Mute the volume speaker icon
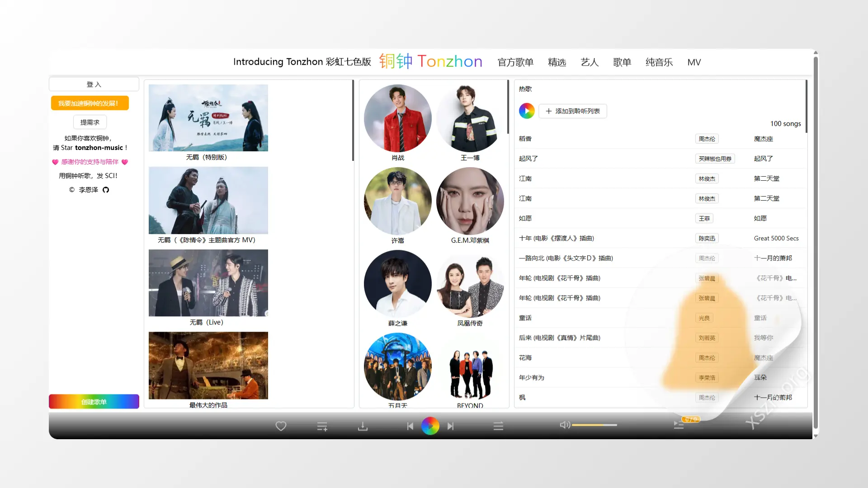The width and height of the screenshot is (868, 488). point(565,425)
